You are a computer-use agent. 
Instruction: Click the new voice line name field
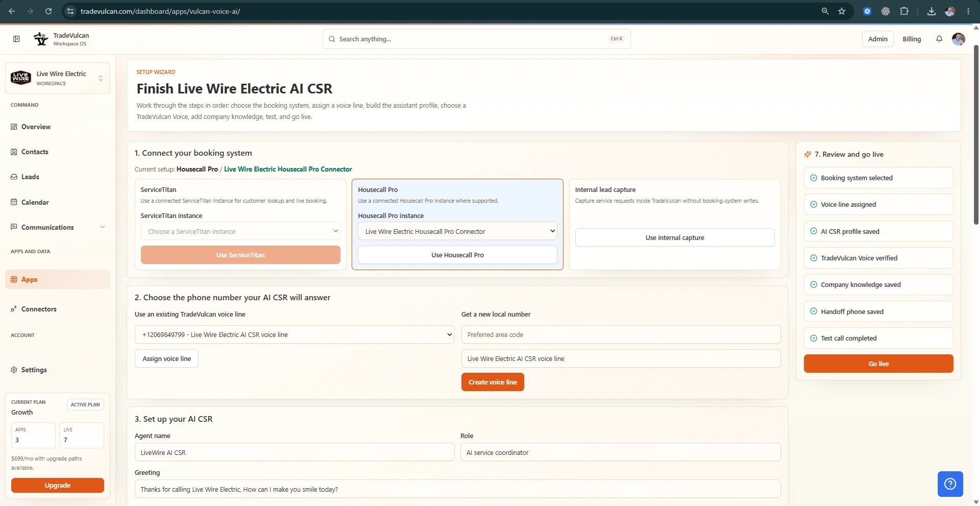tap(621, 358)
